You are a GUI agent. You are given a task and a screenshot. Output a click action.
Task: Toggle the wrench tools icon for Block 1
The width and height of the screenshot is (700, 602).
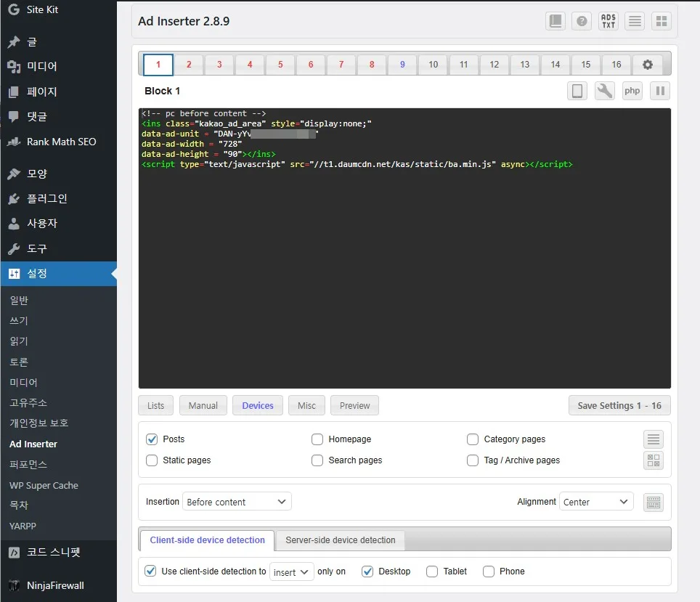604,91
